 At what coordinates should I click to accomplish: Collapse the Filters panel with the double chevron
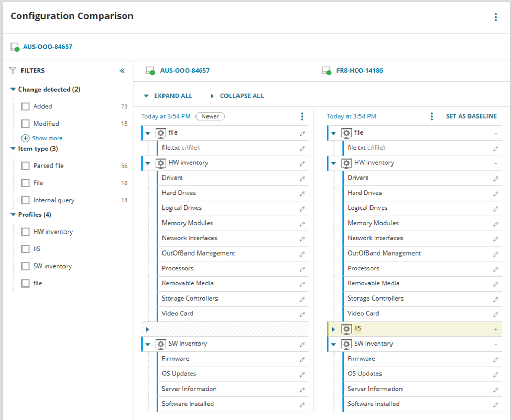click(x=122, y=70)
